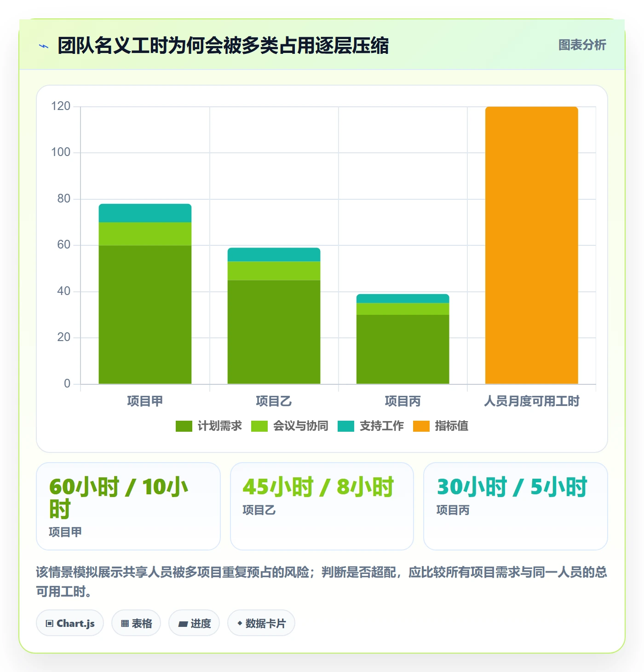Click the orange 人员月度可用工时 bar
Screen dimensions: 644x672
532,245
